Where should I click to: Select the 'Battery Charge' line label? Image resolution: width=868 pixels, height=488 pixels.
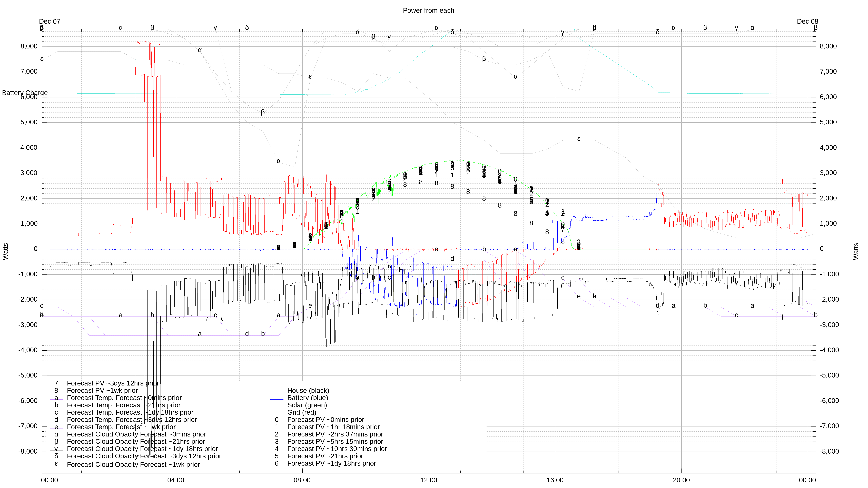pyautogui.click(x=25, y=93)
